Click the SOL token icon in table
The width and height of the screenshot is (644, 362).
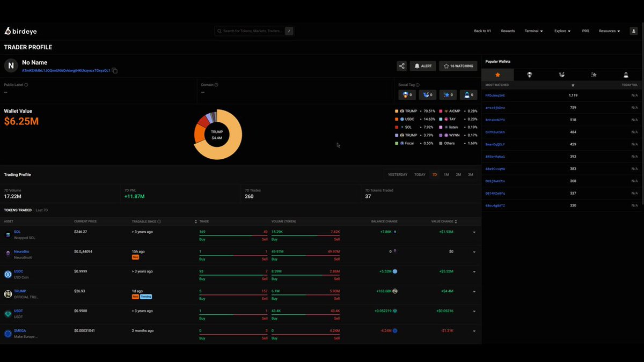8,235
